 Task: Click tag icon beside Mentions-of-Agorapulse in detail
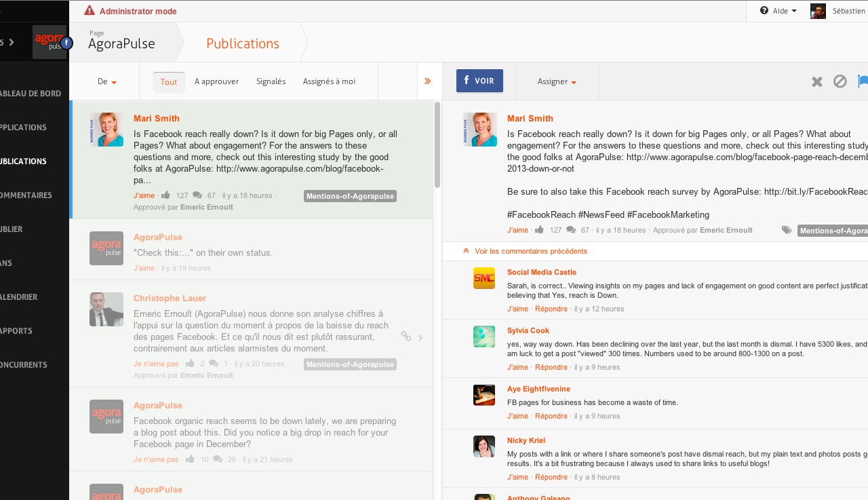[787, 230]
